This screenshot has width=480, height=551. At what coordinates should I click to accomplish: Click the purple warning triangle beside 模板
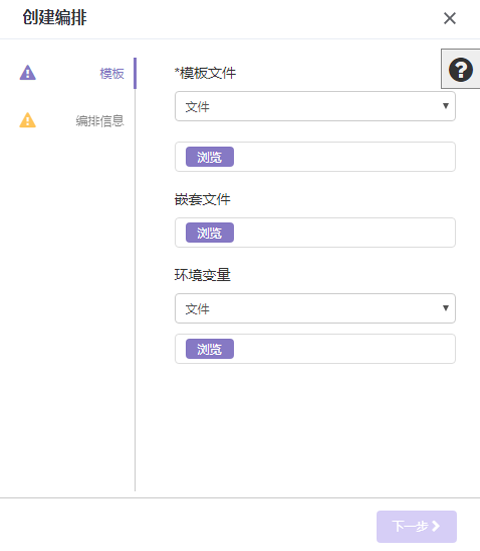click(x=28, y=73)
